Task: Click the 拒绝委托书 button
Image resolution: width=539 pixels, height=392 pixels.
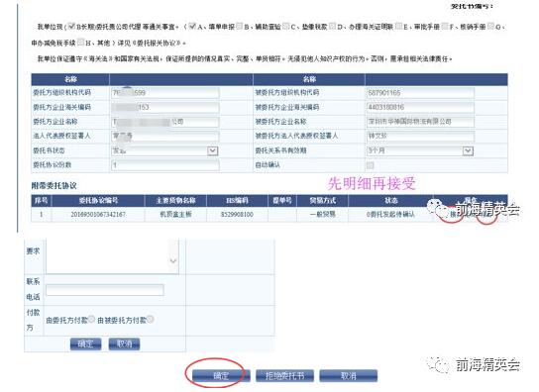Action: pos(284,375)
